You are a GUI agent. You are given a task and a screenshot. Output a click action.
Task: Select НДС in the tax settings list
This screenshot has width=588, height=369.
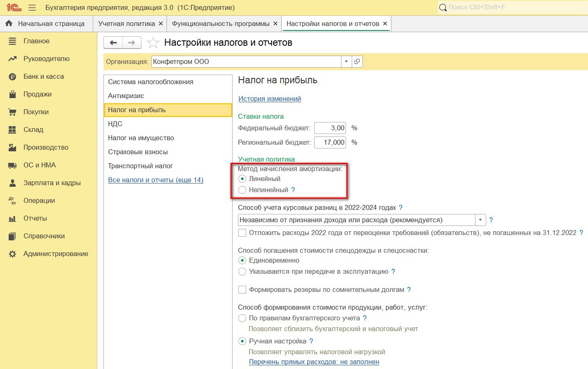pos(115,124)
